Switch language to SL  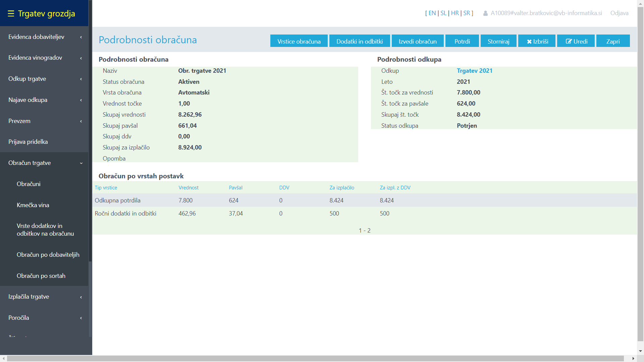point(443,13)
